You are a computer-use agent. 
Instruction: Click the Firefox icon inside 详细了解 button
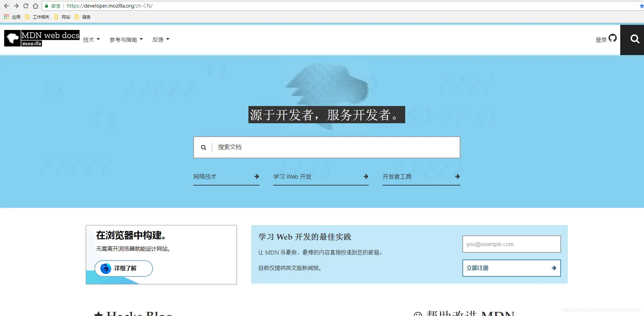coord(105,268)
